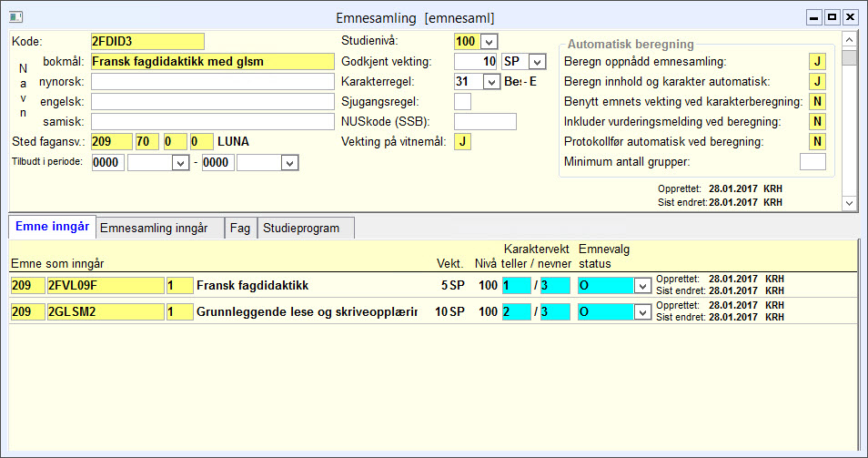Open the SP unit dropdown
This screenshot has width=868, height=458.
pos(537,62)
